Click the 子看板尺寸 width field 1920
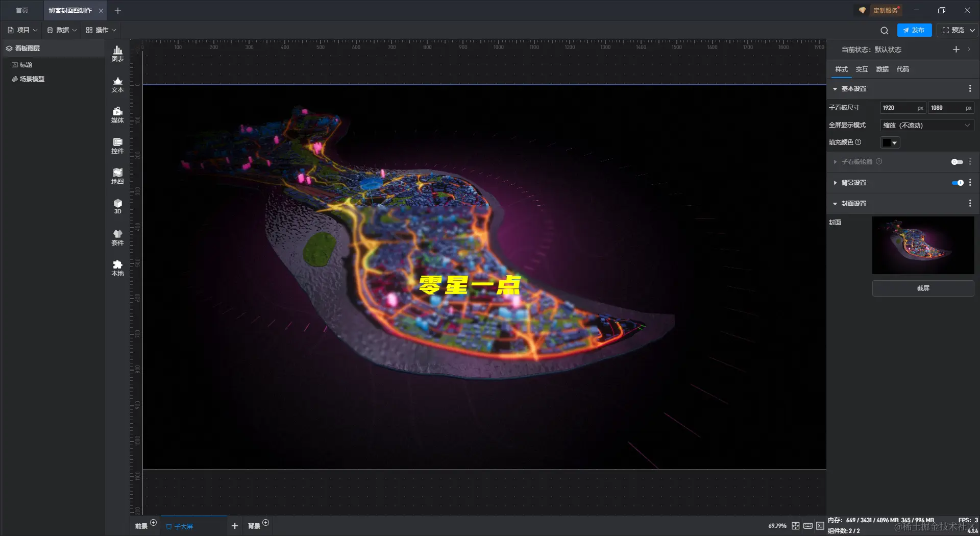The height and width of the screenshot is (536, 980). tap(902, 108)
